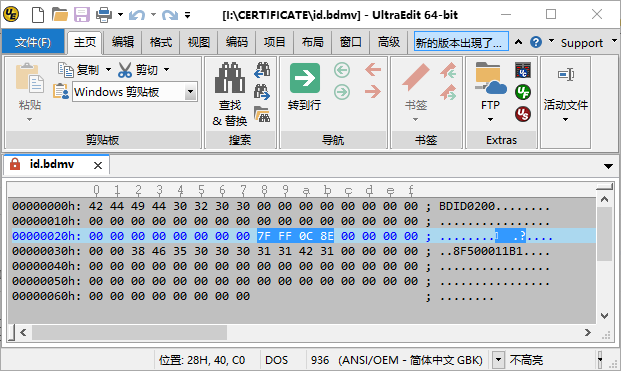This screenshot has width=621, height=371.
Task: Click the 活动文件 icon
Action: (x=566, y=74)
